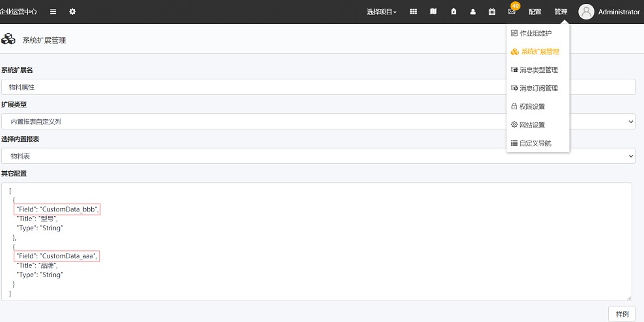Select 消息类型管理 menu item
644x322 pixels.
pyautogui.click(x=538, y=70)
